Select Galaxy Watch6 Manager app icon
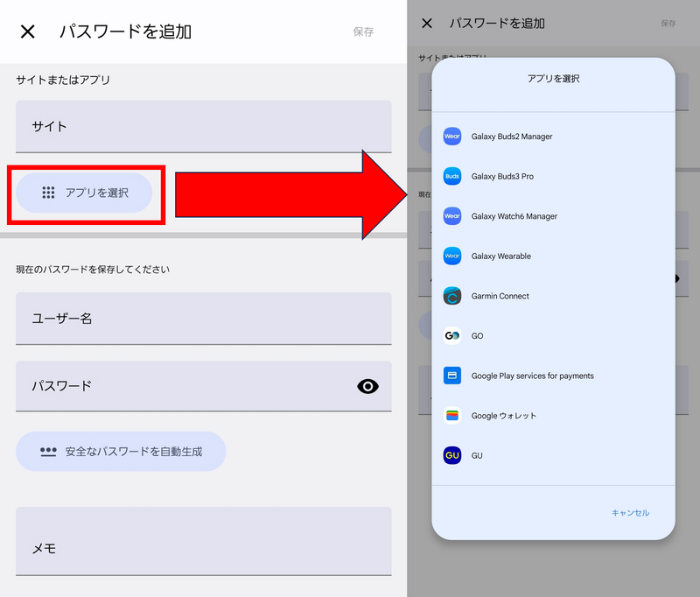Screen dimensions: 700x597 [x=452, y=216]
